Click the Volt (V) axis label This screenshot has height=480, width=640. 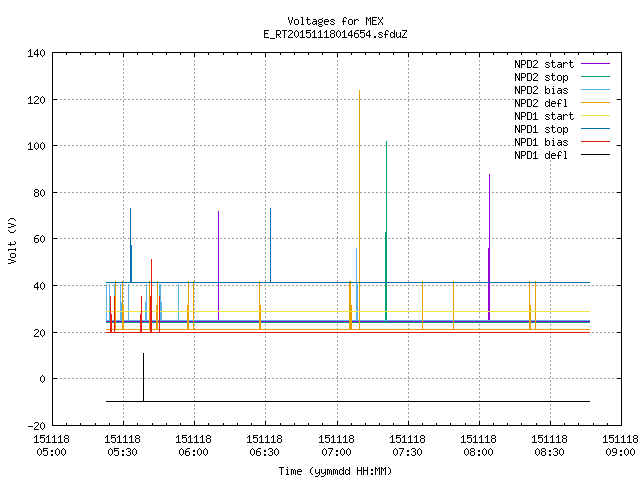coord(13,240)
